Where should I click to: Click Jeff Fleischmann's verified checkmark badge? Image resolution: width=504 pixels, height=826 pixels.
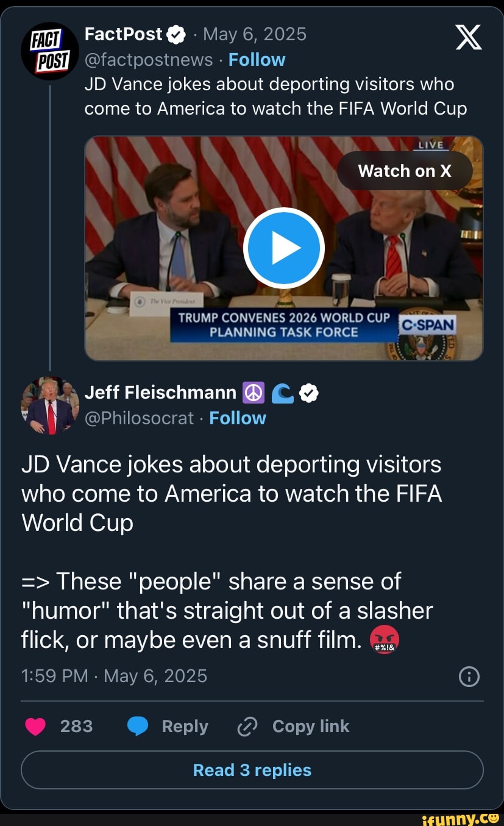[x=309, y=393]
